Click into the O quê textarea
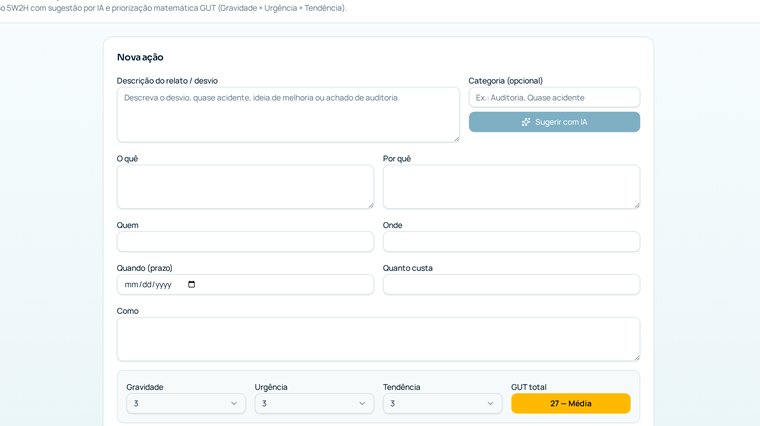 pos(245,187)
